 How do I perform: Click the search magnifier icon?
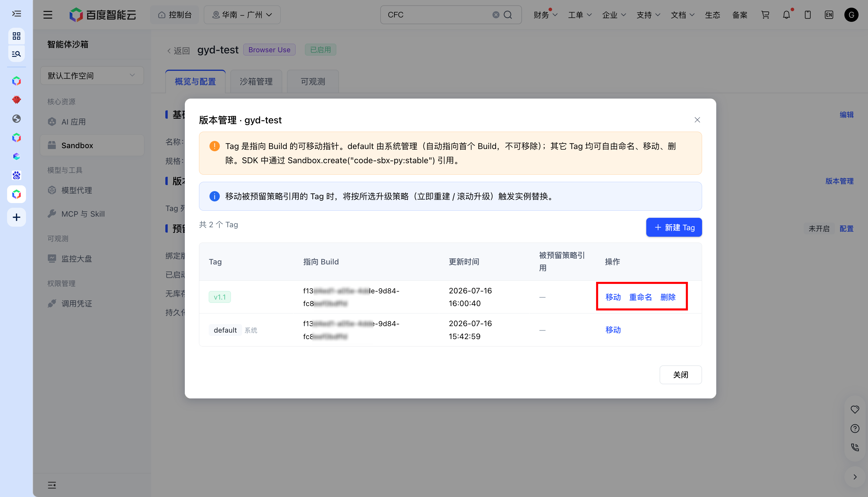[508, 15]
